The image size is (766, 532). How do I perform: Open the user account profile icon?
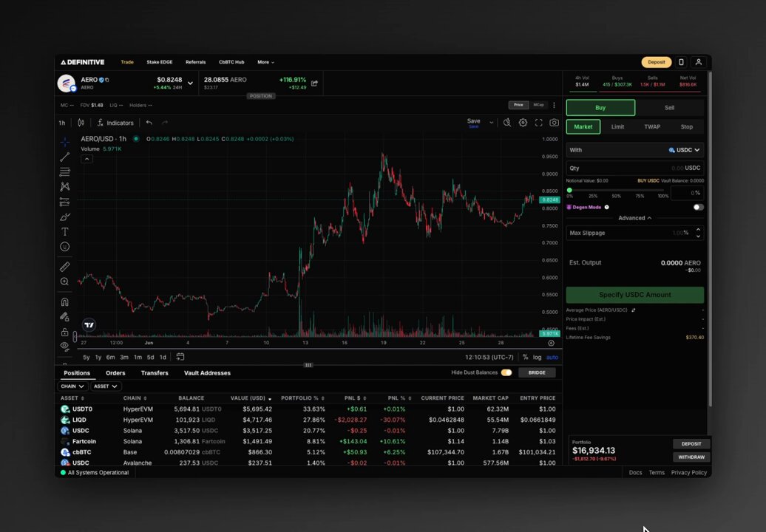point(699,62)
